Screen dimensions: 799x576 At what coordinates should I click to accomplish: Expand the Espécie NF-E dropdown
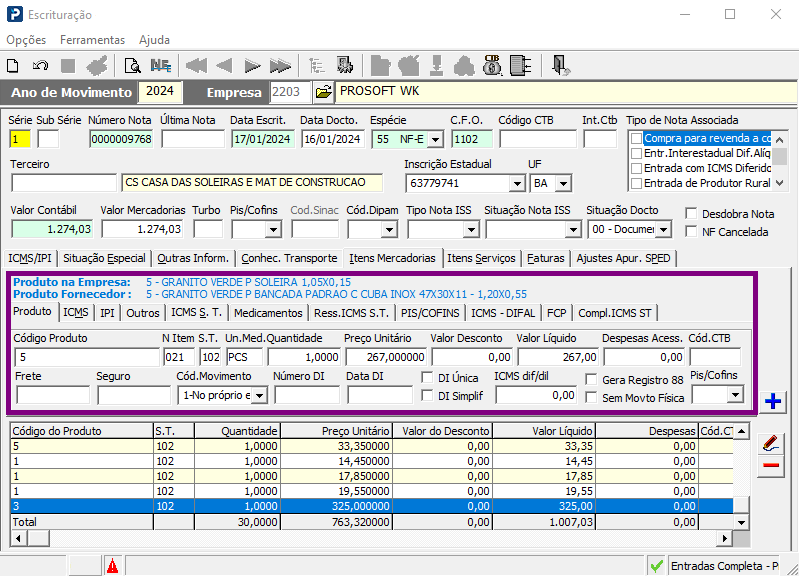click(435, 139)
